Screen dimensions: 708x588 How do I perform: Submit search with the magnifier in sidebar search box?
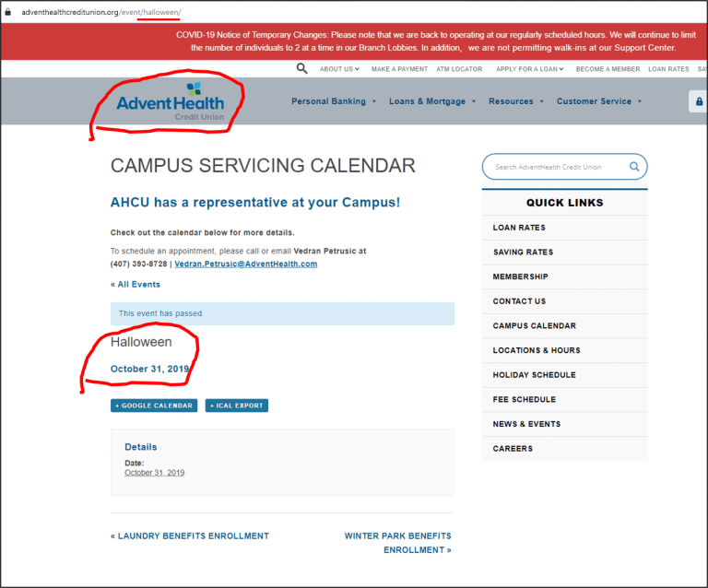(x=634, y=167)
